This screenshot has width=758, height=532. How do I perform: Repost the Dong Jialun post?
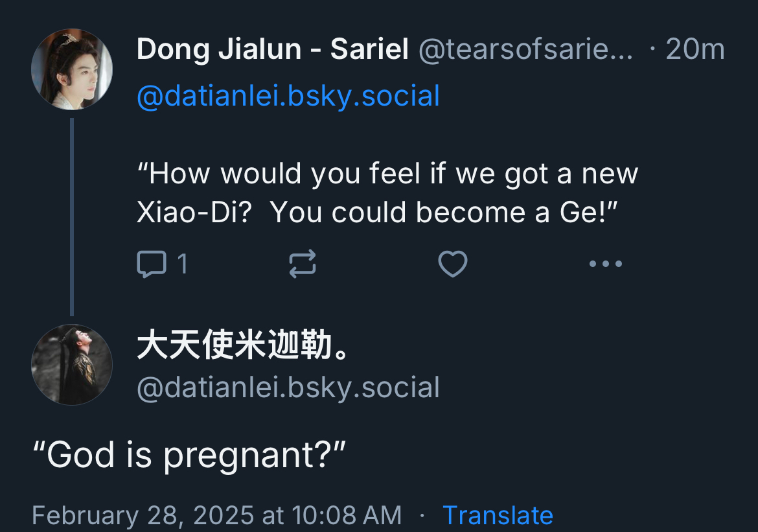coord(302,264)
